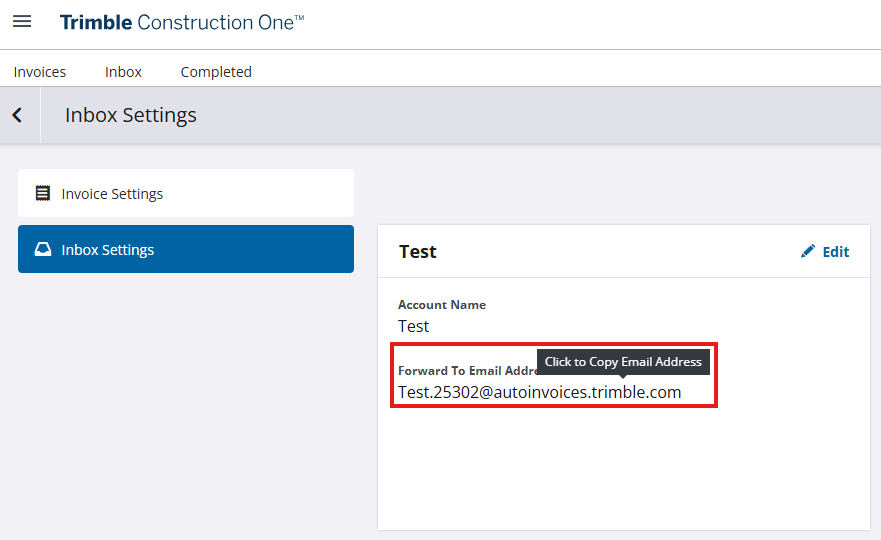Click the Forward To Email Address label
This screenshot has width=881, height=540.
point(467,371)
